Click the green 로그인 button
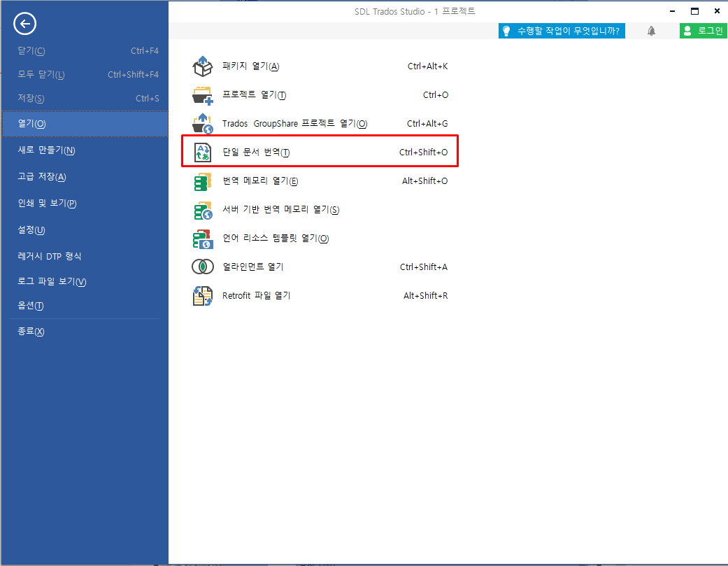728x566 pixels. pos(702,31)
